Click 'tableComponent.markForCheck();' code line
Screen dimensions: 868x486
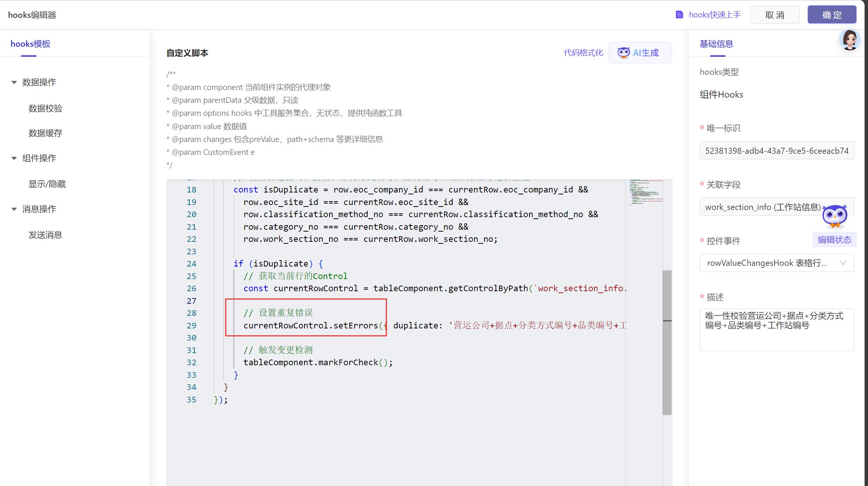(x=318, y=363)
